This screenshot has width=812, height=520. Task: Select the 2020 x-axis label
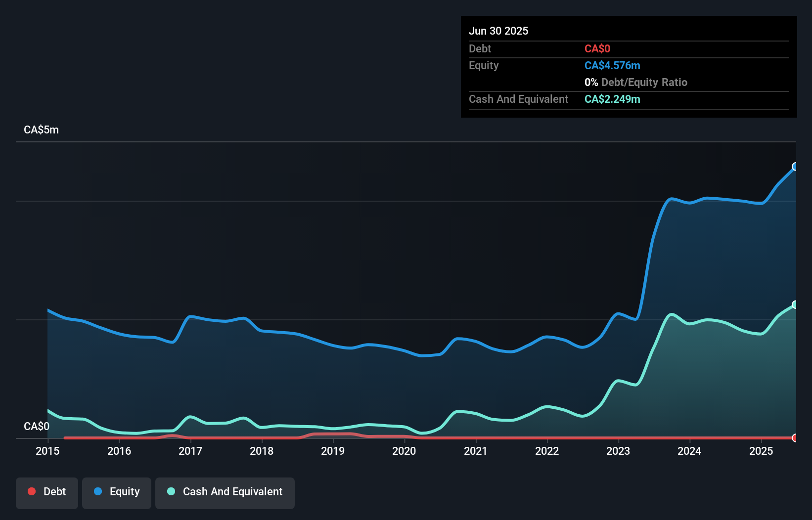pyautogui.click(x=404, y=451)
